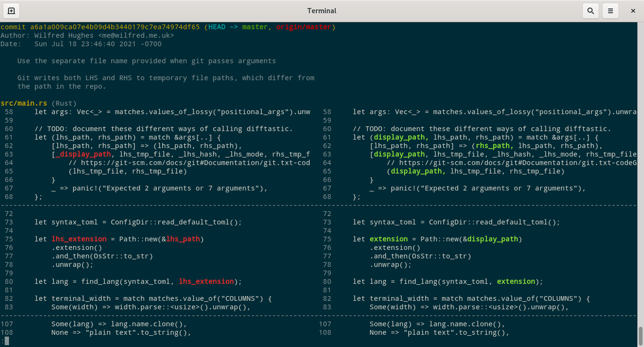Image resolution: width=644 pixels, height=347 pixels.
Task: Close the Terminal window
Action: 633,11
